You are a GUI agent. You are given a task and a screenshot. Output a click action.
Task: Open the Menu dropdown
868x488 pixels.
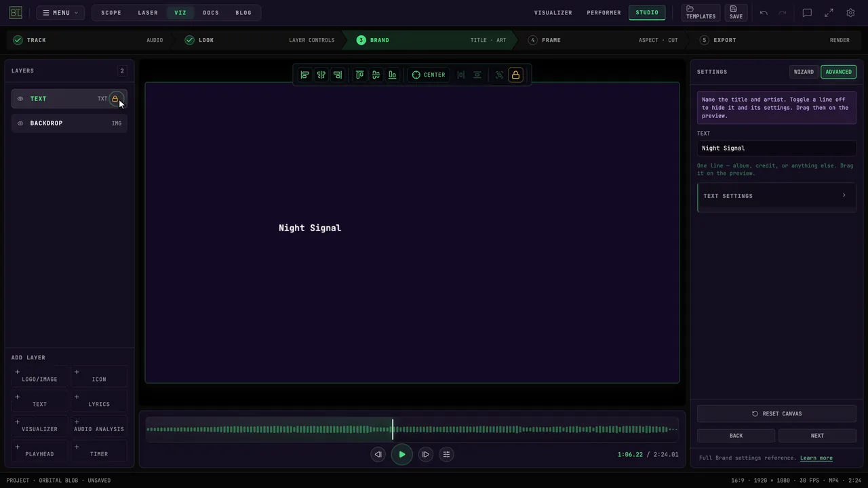coord(60,13)
